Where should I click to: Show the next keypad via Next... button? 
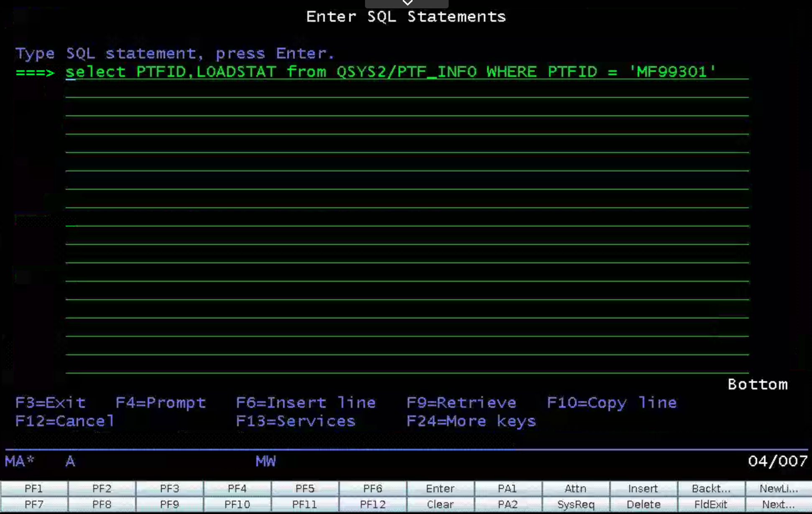point(778,504)
